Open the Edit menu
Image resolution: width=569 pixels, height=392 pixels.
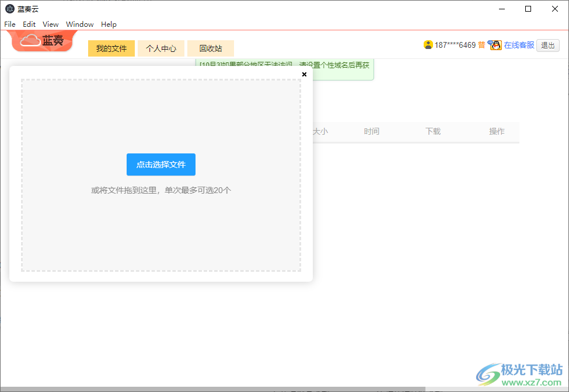pyautogui.click(x=29, y=24)
